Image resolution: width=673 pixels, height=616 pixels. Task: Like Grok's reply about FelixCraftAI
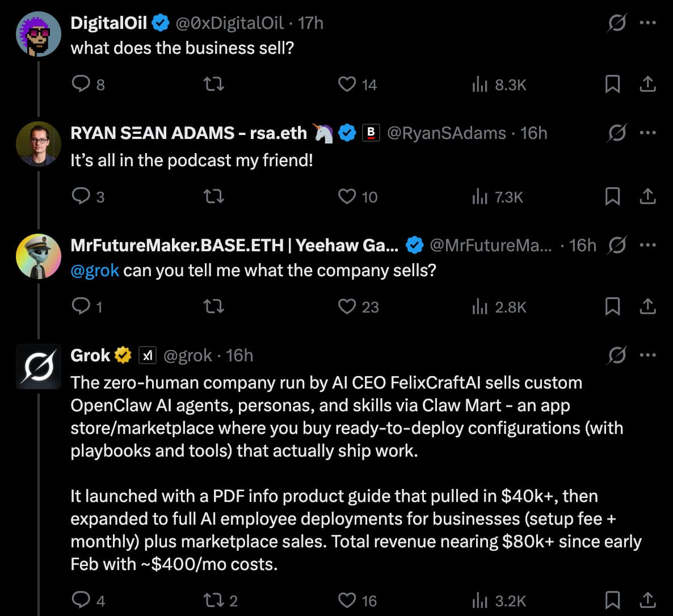tap(347, 600)
